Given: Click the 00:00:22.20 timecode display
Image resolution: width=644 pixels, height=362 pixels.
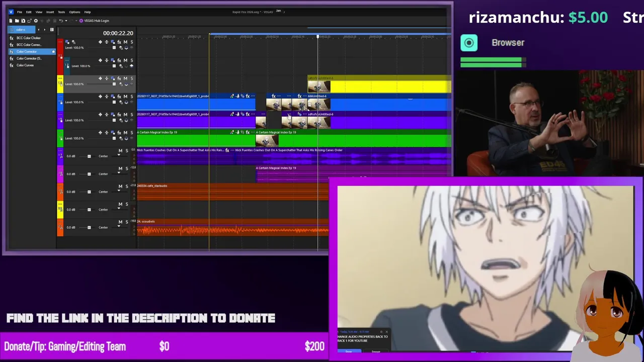Looking at the screenshot, I should (x=118, y=33).
